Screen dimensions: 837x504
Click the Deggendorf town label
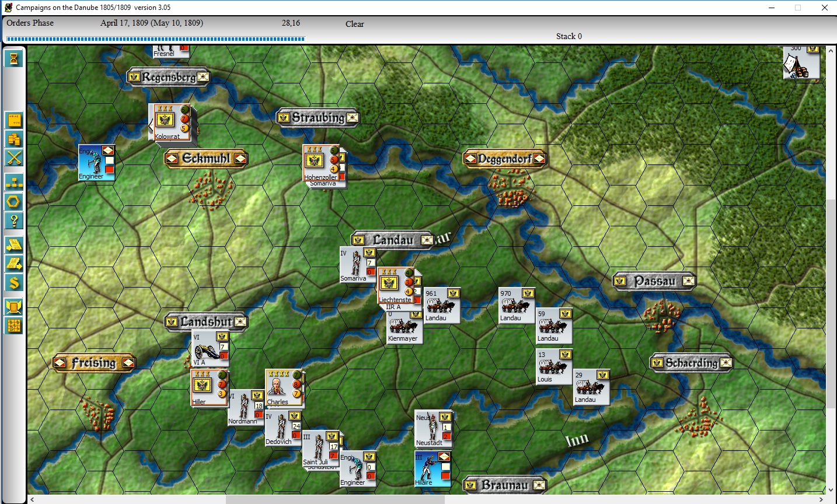click(x=505, y=159)
